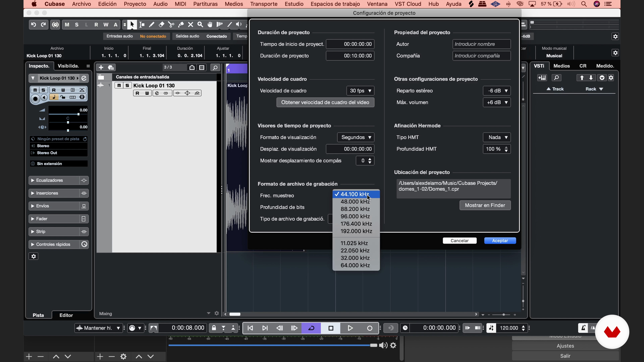Select the Zoom magnifier tool
Image resolution: width=644 pixels, height=362 pixels.
click(x=200, y=24)
